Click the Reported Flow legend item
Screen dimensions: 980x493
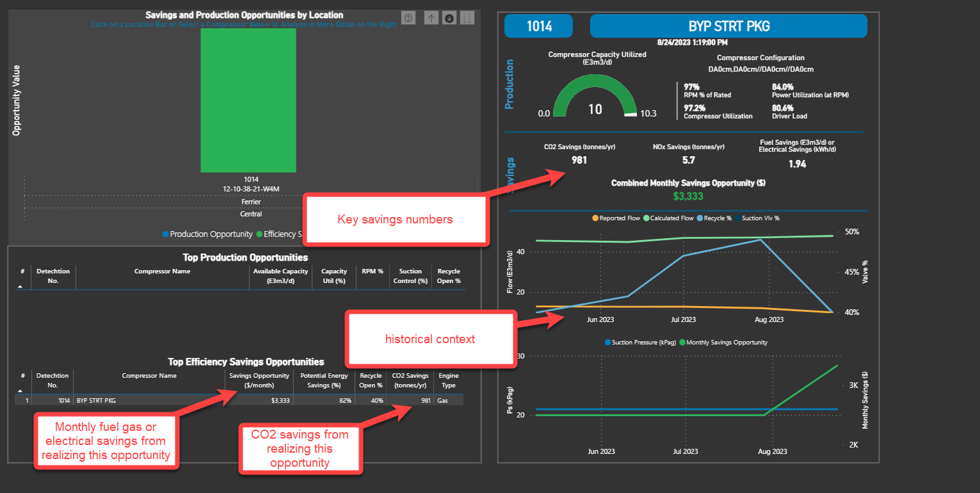pyautogui.click(x=615, y=218)
